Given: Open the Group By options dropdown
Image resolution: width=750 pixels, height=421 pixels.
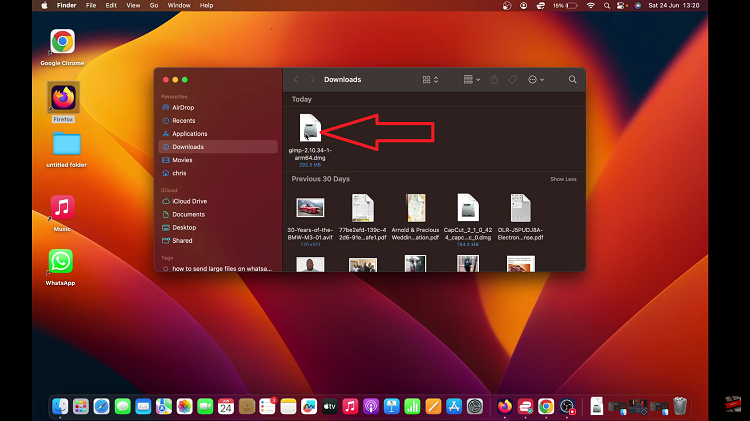Looking at the screenshot, I should (x=472, y=79).
